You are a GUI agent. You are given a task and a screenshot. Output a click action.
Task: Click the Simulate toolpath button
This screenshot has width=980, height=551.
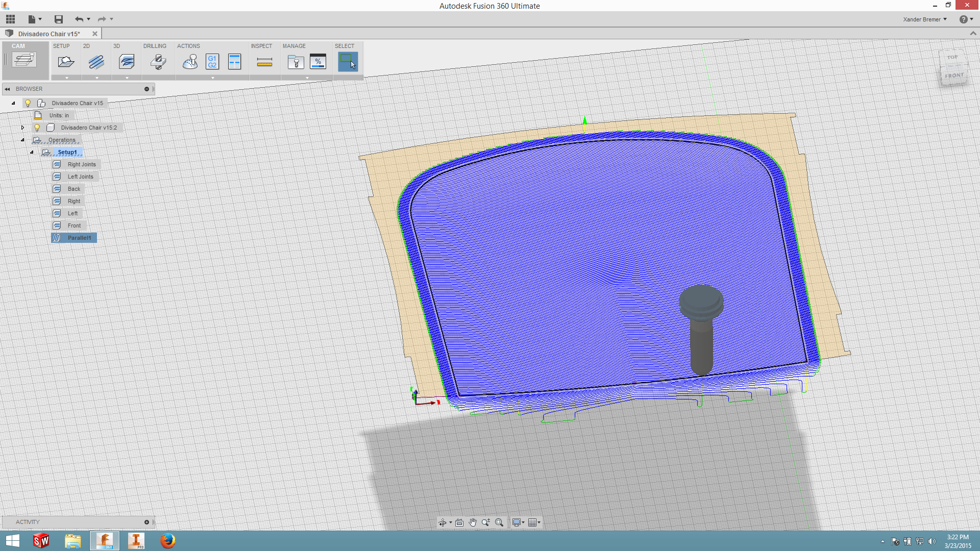click(189, 62)
